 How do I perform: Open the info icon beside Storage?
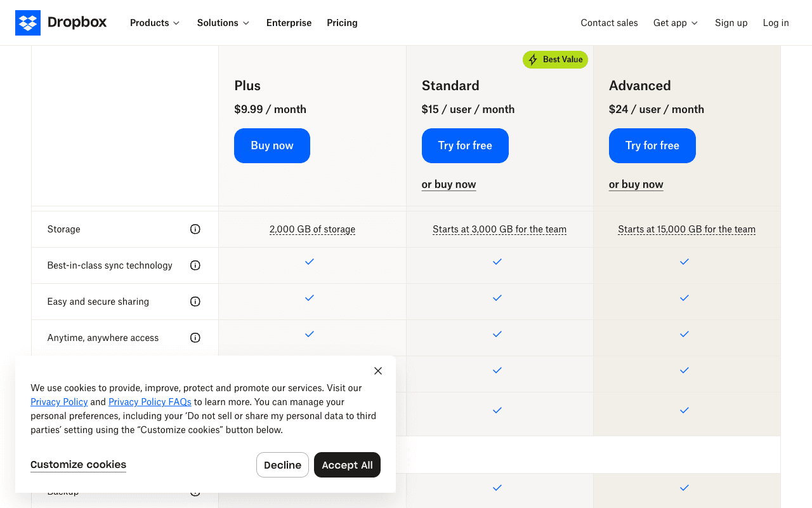coord(195,229)
